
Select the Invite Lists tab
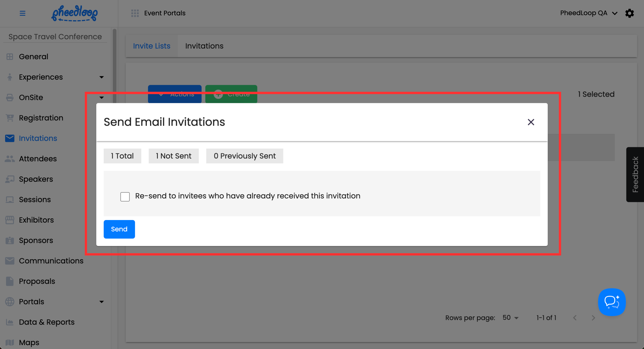click(151, 46)
